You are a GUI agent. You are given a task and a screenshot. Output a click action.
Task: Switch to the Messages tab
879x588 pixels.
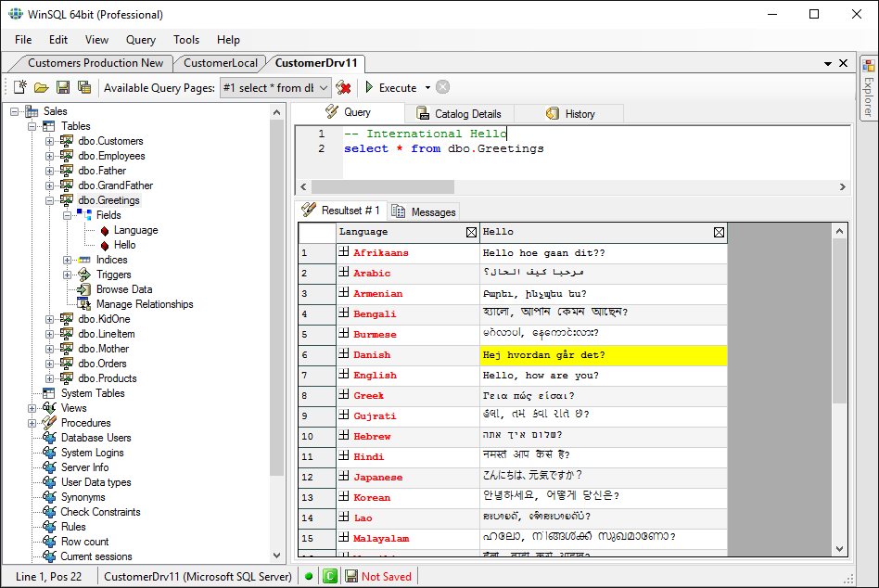(424, 211)
